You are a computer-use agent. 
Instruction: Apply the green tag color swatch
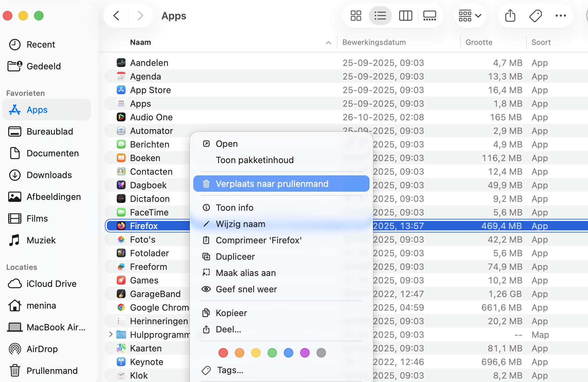272,353
